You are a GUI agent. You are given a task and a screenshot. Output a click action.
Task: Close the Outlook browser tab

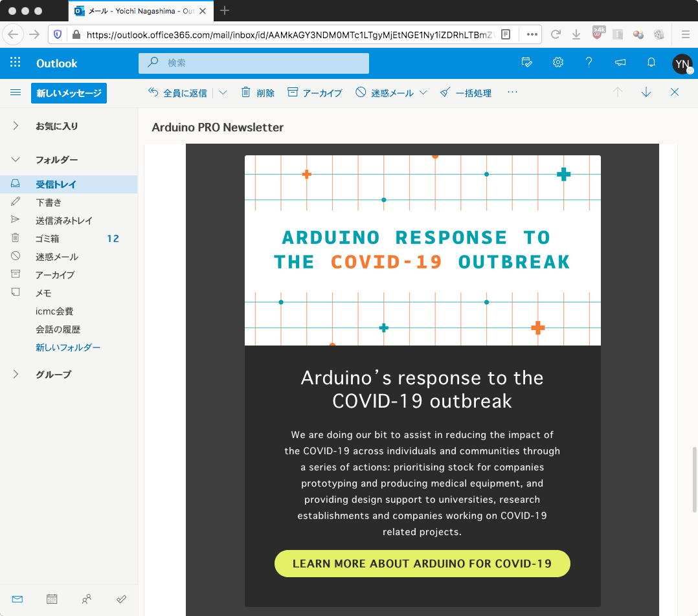tap(203, 11)
